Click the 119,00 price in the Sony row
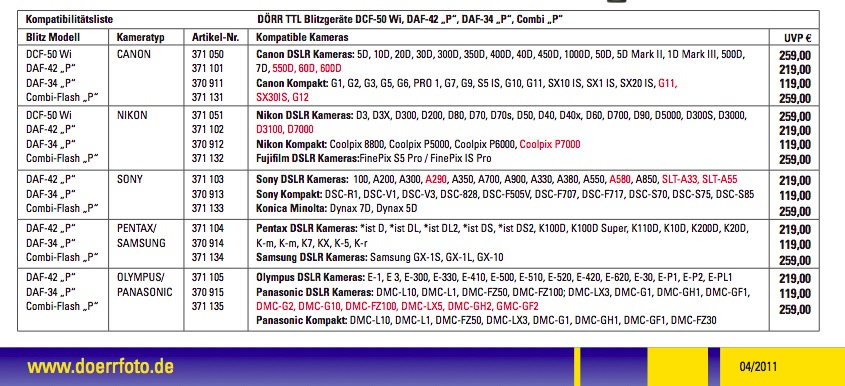Image resolution: width=845 pixels, height=386 pixels. (x=794, y=196)
